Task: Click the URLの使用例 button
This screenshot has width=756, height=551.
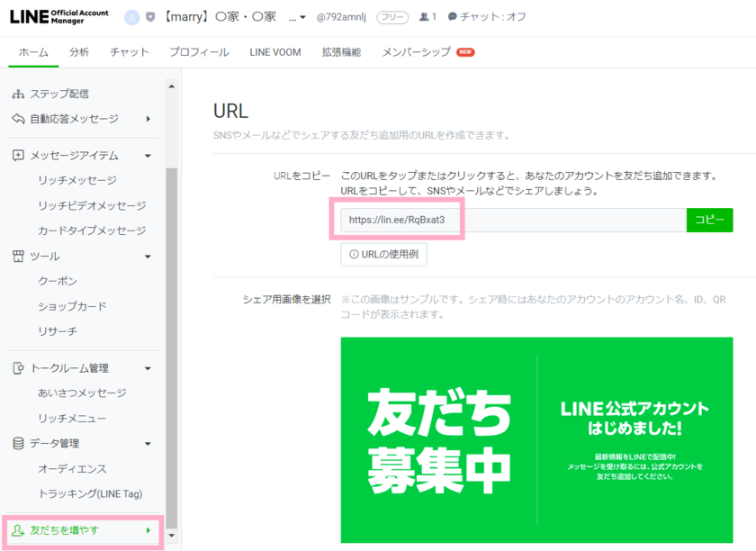Action: (383, 254)
